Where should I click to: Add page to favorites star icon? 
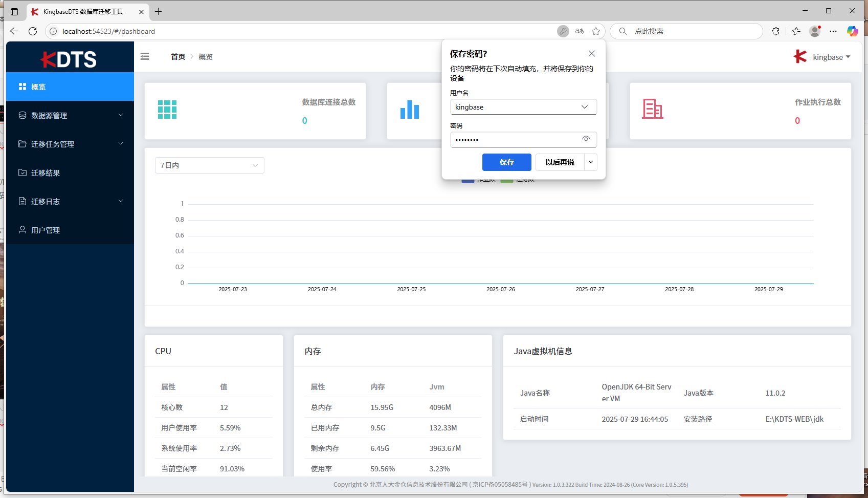pos(596,31)
